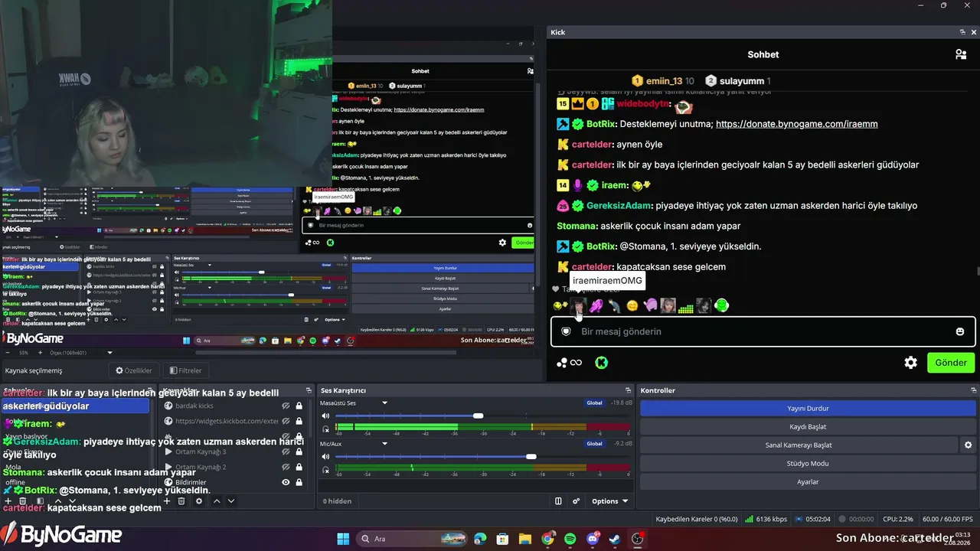Select the yellow smiling face emote
The width and height of the screenshot is (980, 551).
pos(632,306)
